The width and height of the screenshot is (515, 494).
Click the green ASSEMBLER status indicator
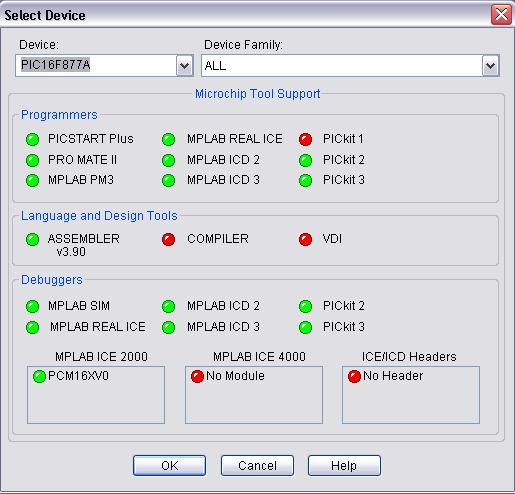click(32, 239)
